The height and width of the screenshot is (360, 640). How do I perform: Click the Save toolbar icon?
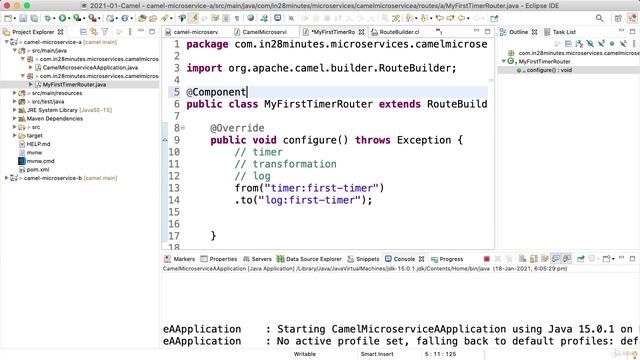click(23, 18)
